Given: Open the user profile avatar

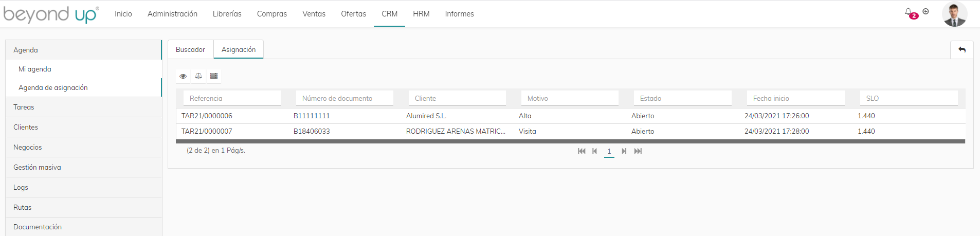Looking at the screenshot, I should click(x=954, y=14).
